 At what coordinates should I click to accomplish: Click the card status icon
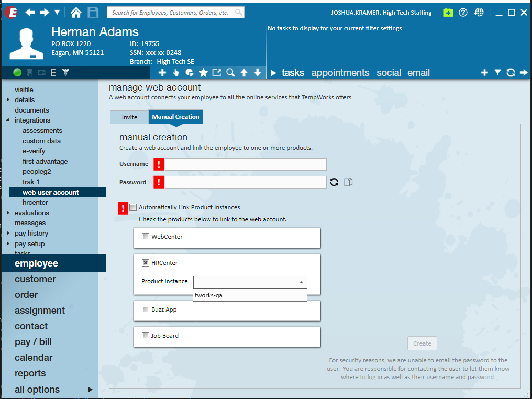coord(41,72)
